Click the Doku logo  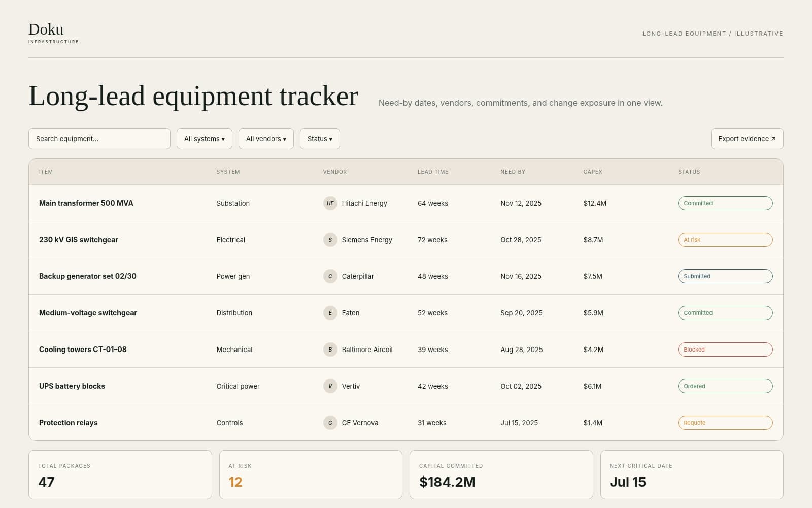click(x=53, y=33)
